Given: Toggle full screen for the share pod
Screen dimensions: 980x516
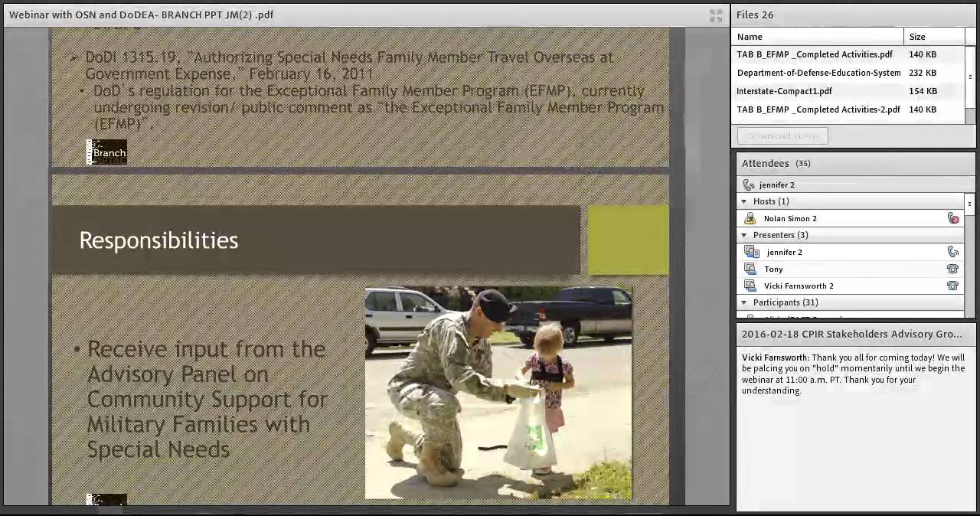Looking at the screenshot, I should pyautogui.click(x=716, y=15).
